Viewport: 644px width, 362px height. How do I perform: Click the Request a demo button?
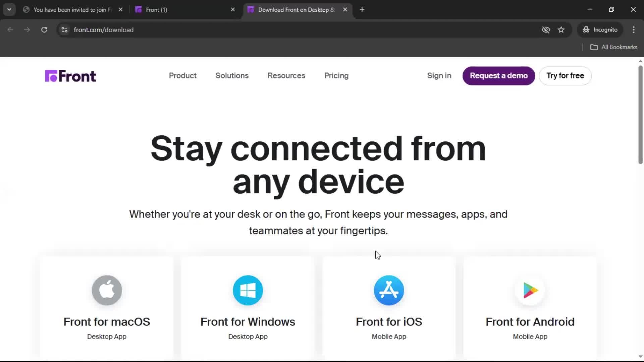click(x=498, y=76)
